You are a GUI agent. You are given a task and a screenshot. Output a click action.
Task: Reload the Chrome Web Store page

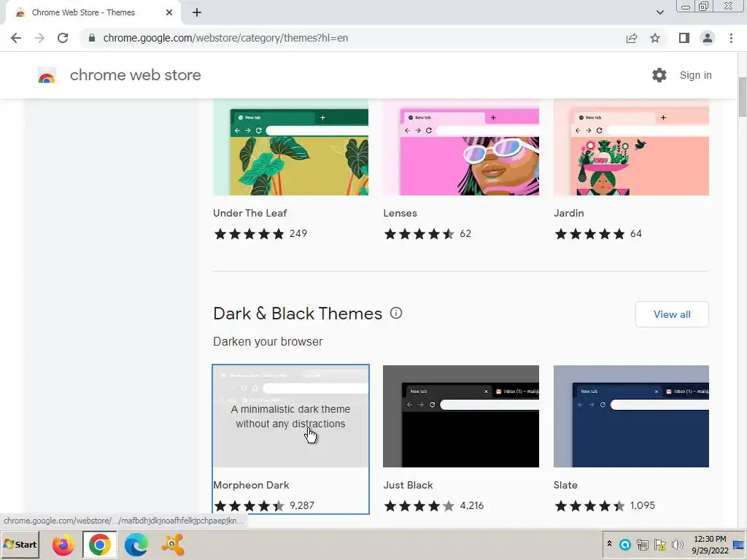point(63,38)
